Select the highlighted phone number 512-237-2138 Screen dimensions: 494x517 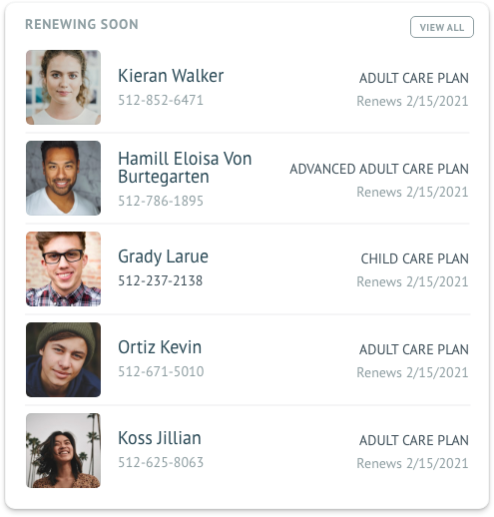click(x=160, y=281)
